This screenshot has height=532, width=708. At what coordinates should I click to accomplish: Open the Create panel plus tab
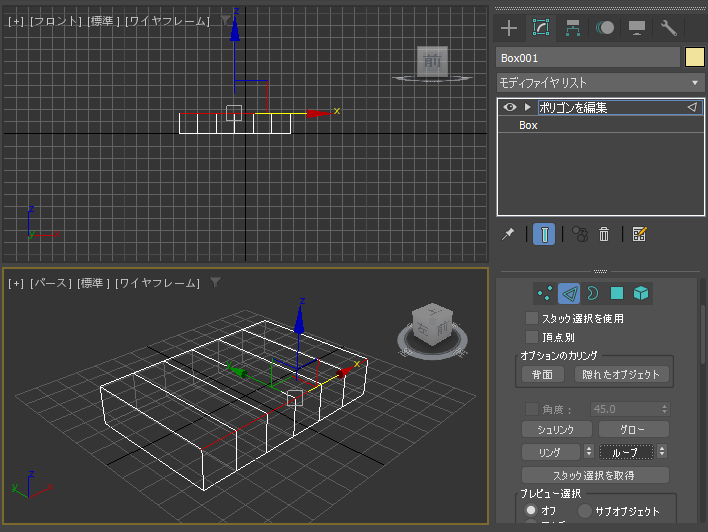tap(509, 28)
